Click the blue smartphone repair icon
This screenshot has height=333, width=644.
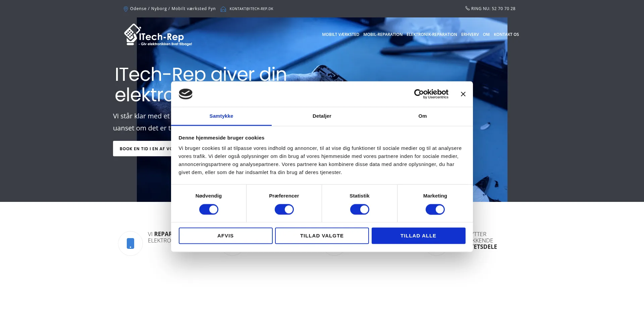(130, 243)
